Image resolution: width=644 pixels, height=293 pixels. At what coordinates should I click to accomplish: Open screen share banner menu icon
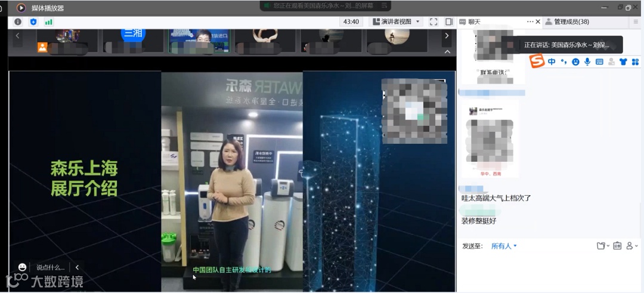[x=385, y=6]
